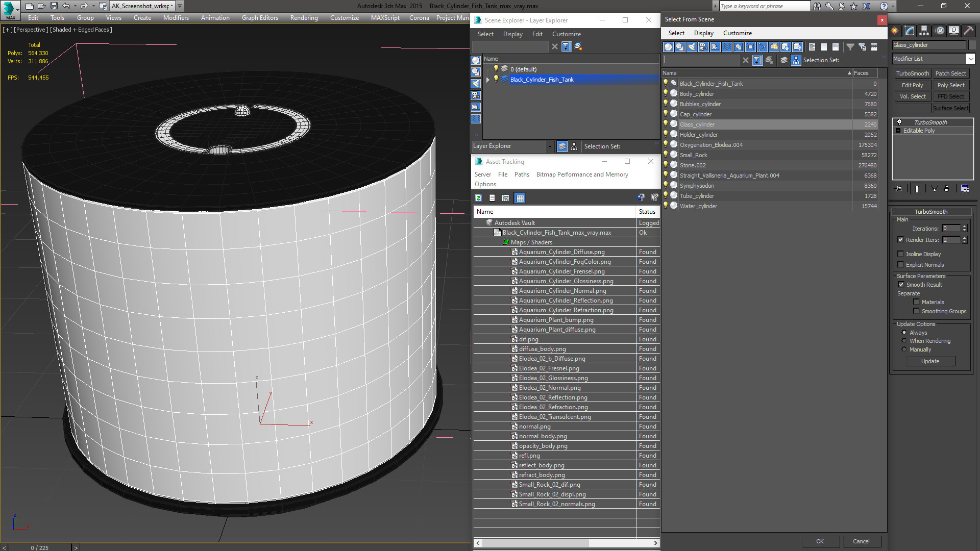
Task: Toggle geometry display filter in Select From Scene
Action: 668,47
